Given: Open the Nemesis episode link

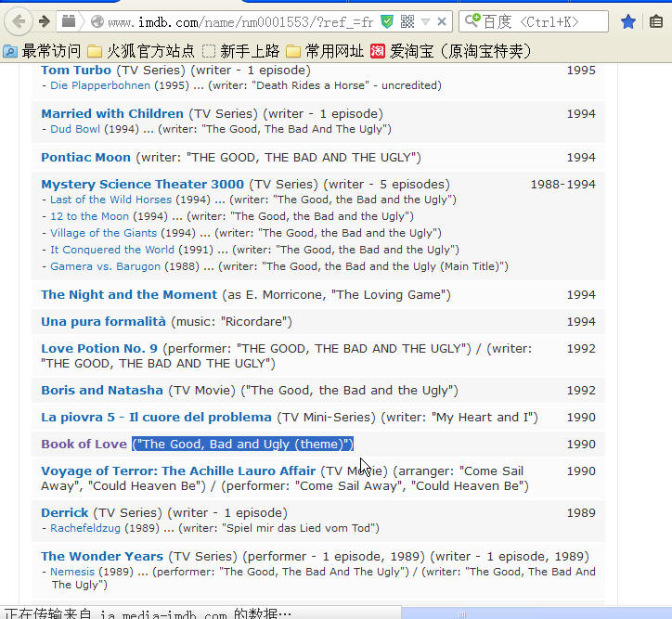Looking at the screenshot, I should click(72, 572).
